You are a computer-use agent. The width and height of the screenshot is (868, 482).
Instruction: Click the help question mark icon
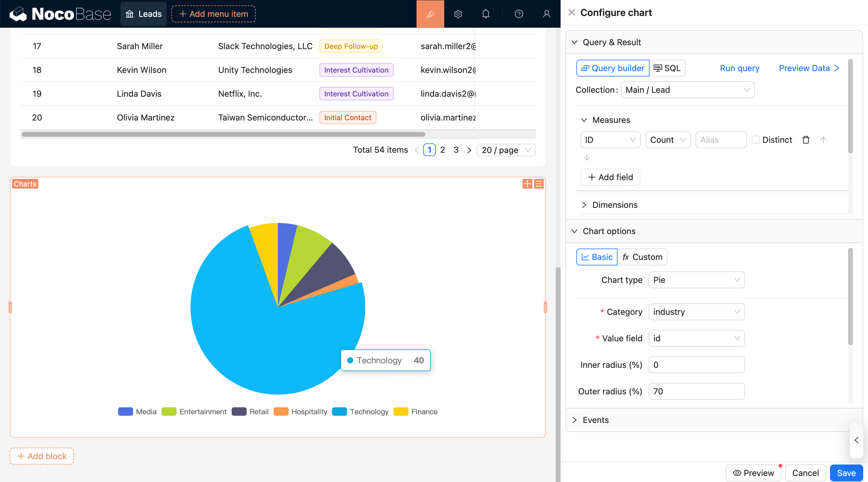519,14
